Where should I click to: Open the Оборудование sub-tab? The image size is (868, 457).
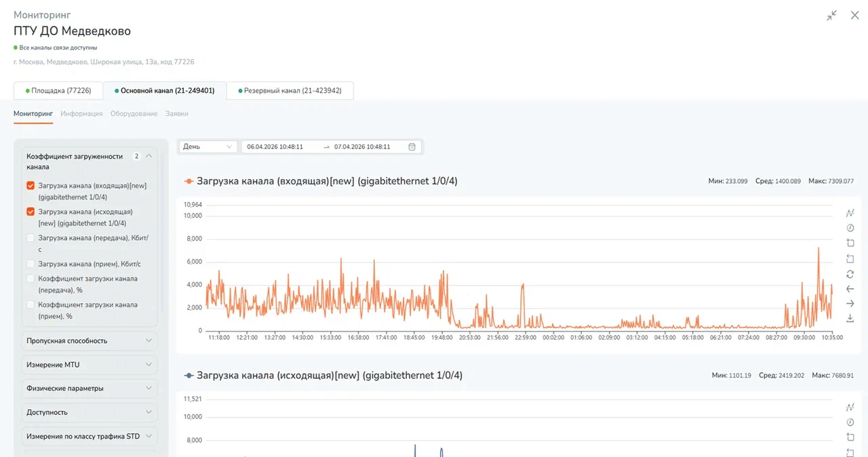(134, 113)
